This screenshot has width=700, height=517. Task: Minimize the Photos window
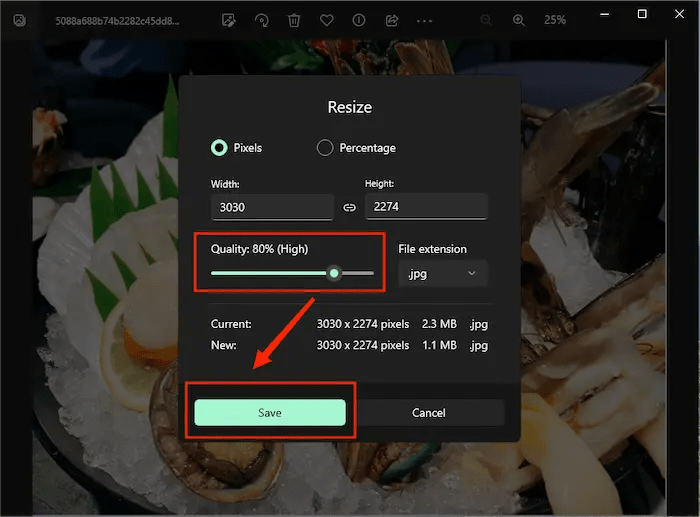[604, 14]
